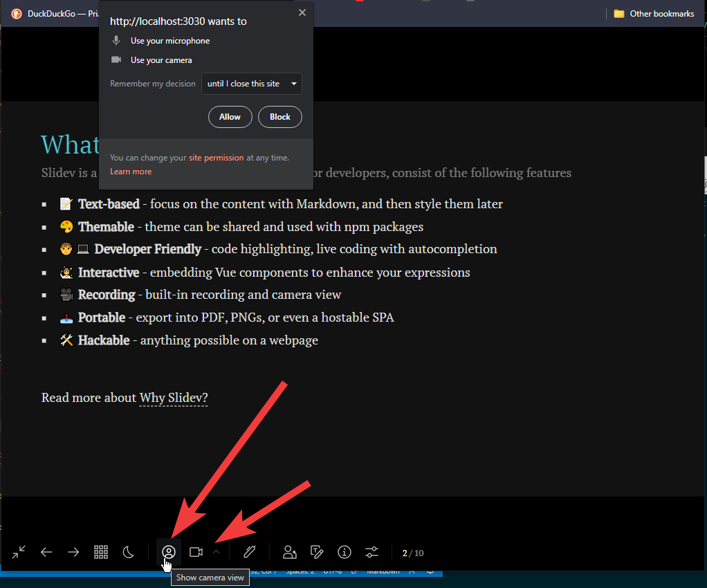Screen dimensions: 707x588
Task: Show the slide info dialog
Action: tap(345, 552)
